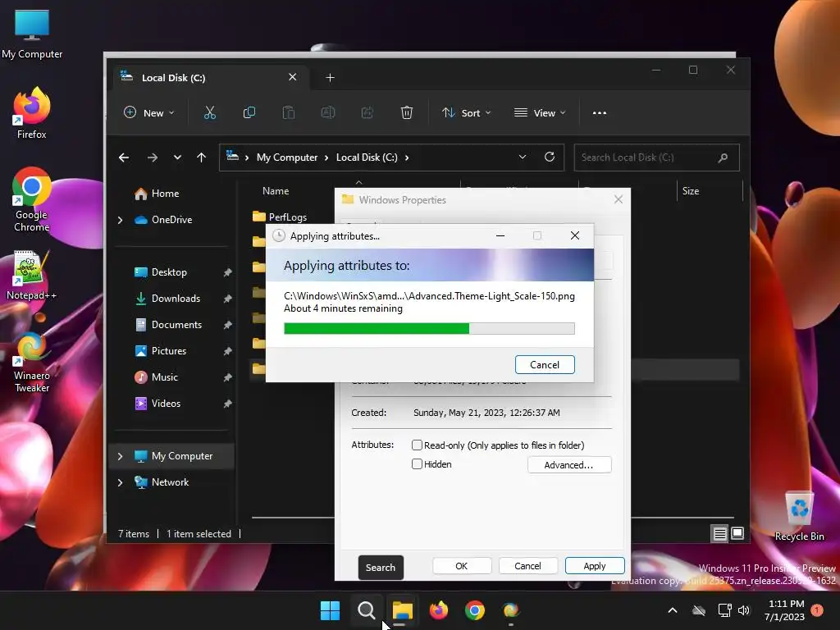Screen dimensions: 840x630
Task: Add a new Explorer tab
Action: click(330, 78)
